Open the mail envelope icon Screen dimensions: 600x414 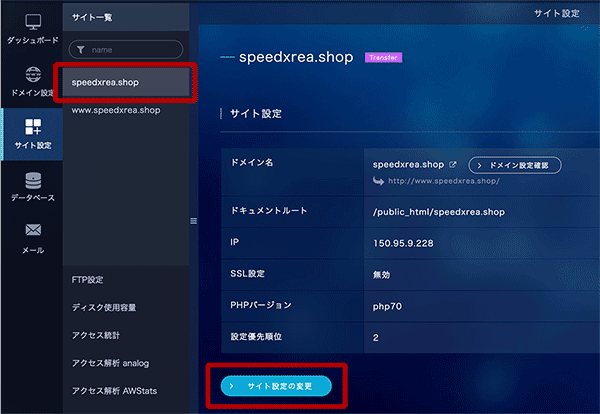click(x=33, y=230)
